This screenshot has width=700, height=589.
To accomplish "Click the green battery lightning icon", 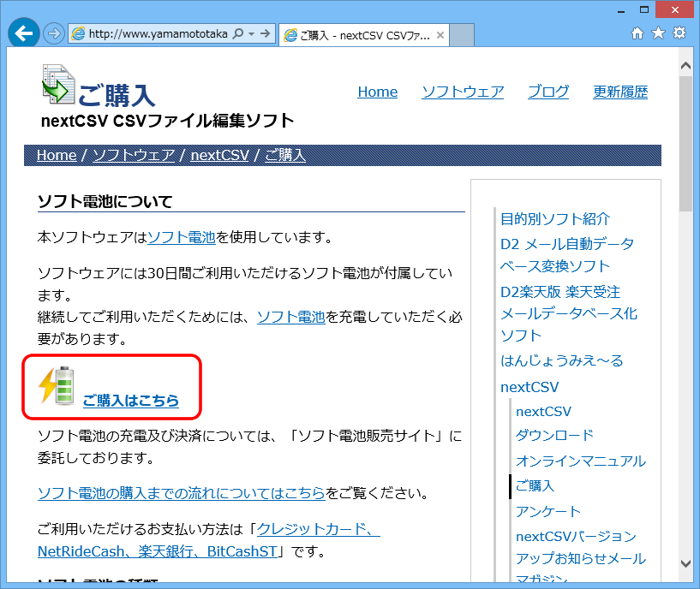I will [x=57, y=386].
